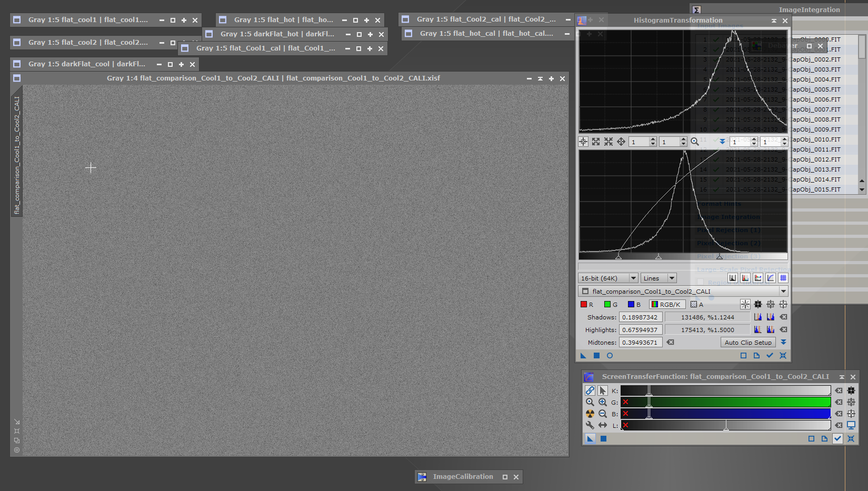Toggle the STF link RGB channels button

pyautogui.click(x=590, y=390)
